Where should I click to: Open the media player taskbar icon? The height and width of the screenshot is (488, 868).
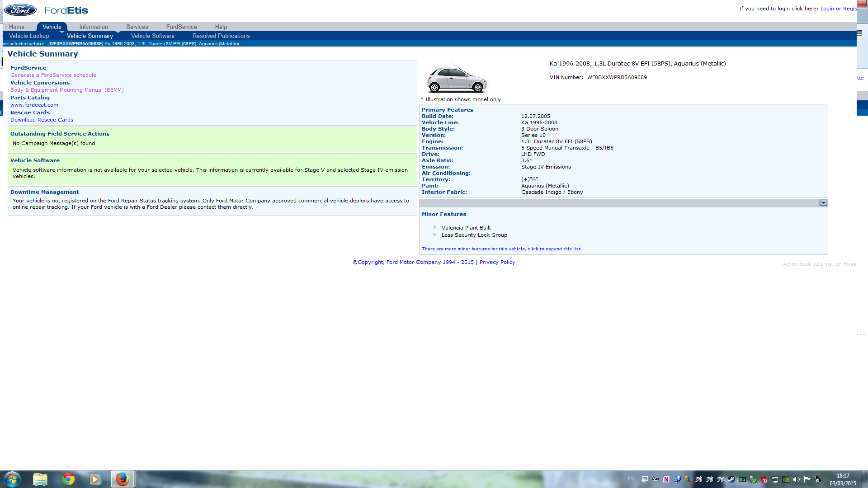[x=95, y=479]
